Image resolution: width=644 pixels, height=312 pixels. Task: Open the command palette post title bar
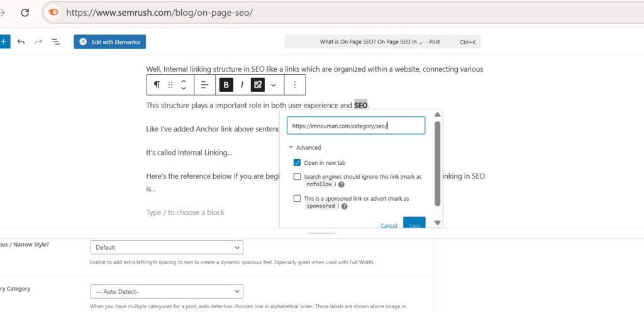click(x=382, y=42)
